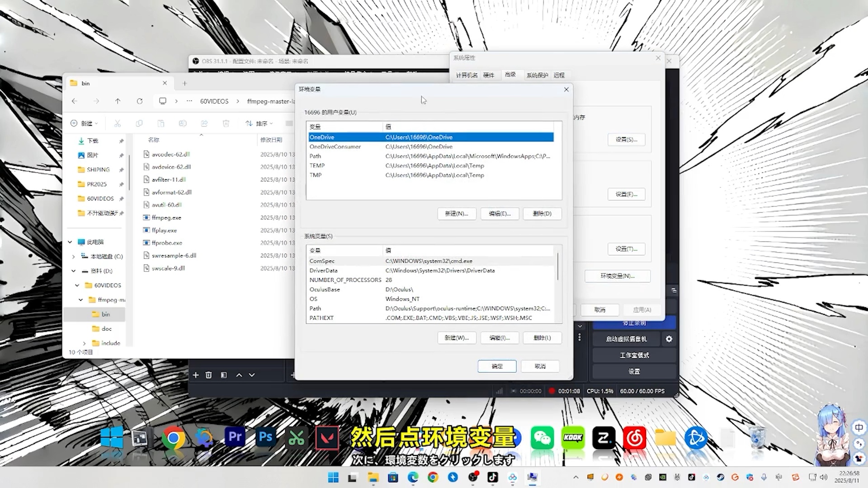
Task: Launch WeChat from the dock
Action: (542, 437)
